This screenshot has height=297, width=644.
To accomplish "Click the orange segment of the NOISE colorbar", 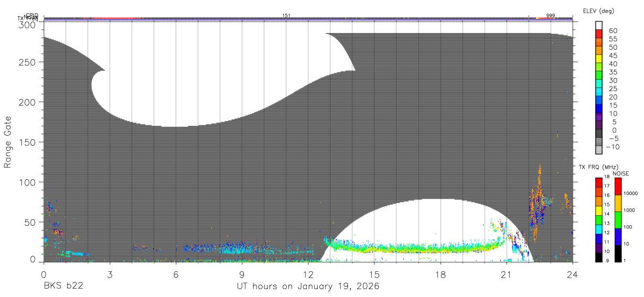I will coord(618,203).
